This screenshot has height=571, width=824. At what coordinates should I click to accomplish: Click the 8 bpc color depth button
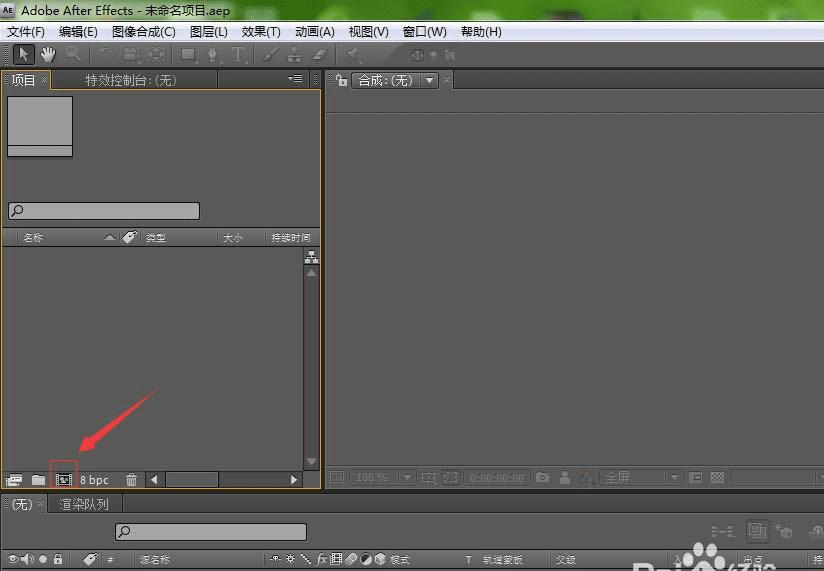coord(94,480)
